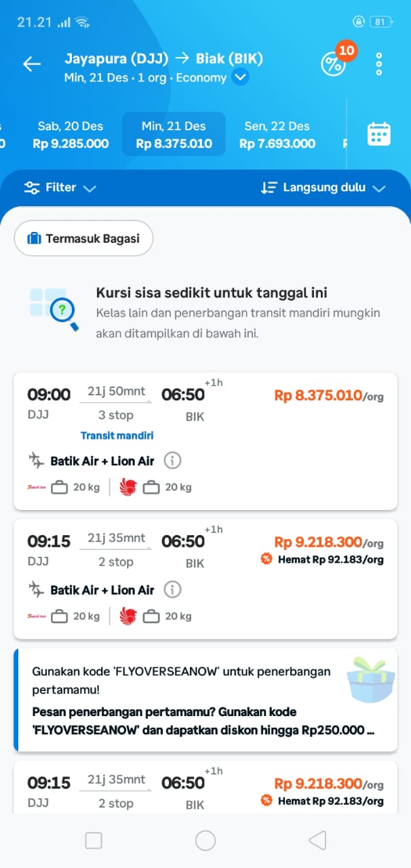Open the three-dot overflow menu

click(x=379, y=64)
